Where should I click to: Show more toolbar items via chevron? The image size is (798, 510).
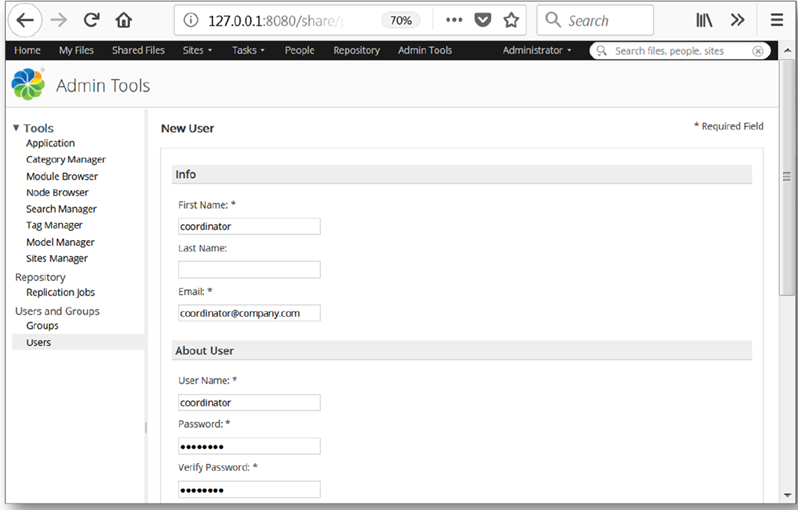pyautogui.click(x=738, y=20)
